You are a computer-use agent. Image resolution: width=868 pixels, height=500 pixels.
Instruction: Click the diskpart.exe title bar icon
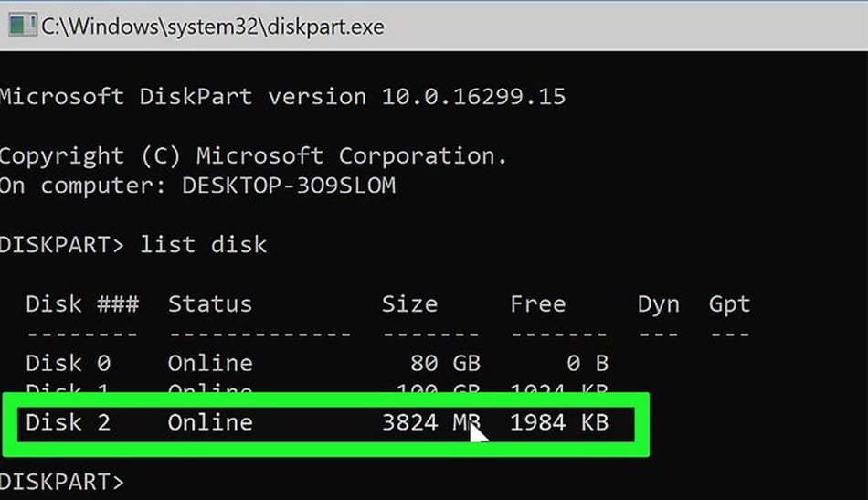pos(22,26)
